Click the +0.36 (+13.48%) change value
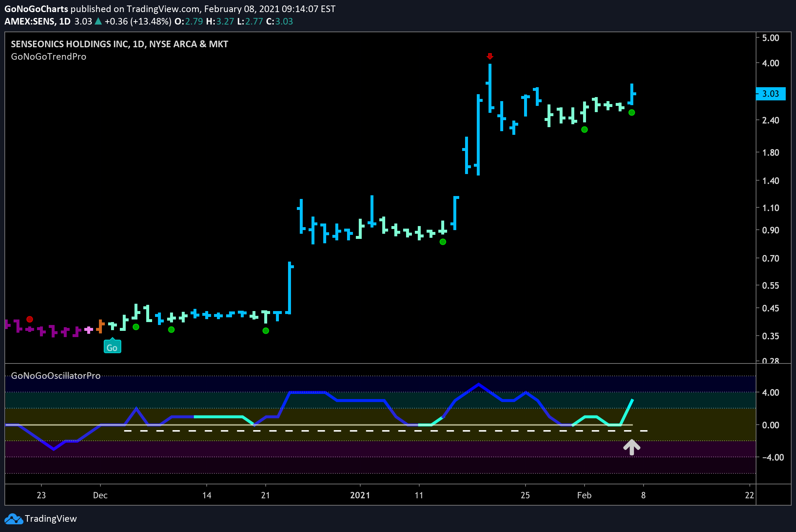Viewport: 796px width, 532px height. 138,21
